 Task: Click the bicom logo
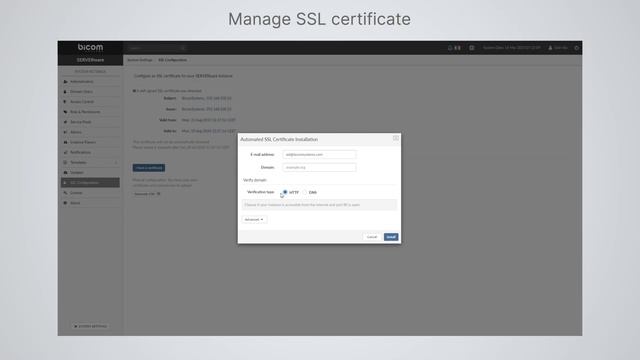pos(90,47)
